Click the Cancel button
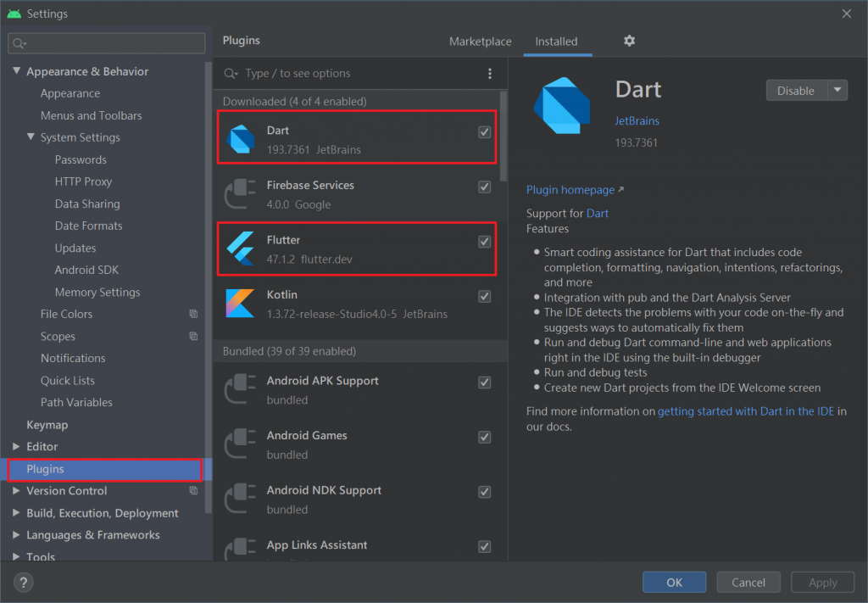The width and height of the screenshot is (868, 603). (748, 582)
